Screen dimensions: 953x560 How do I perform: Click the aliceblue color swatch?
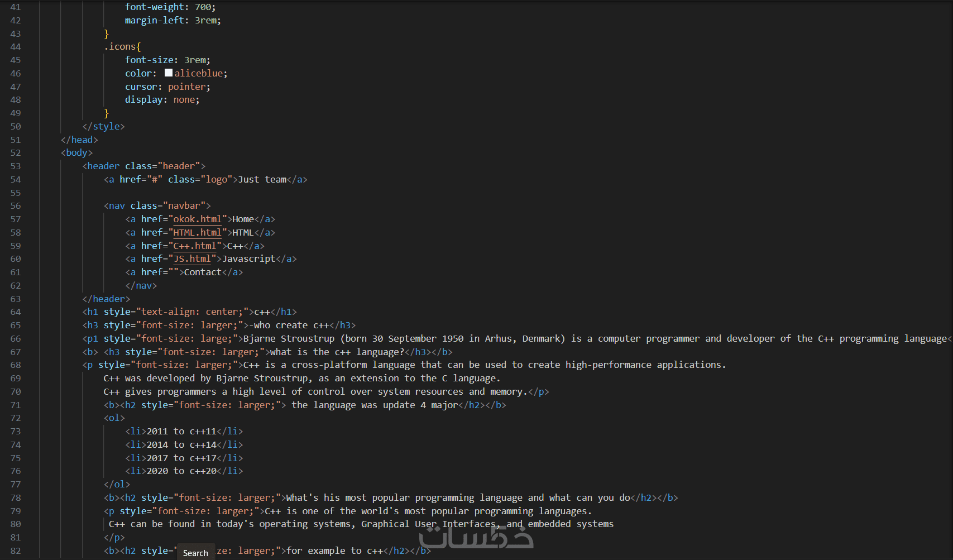point(169,73)
